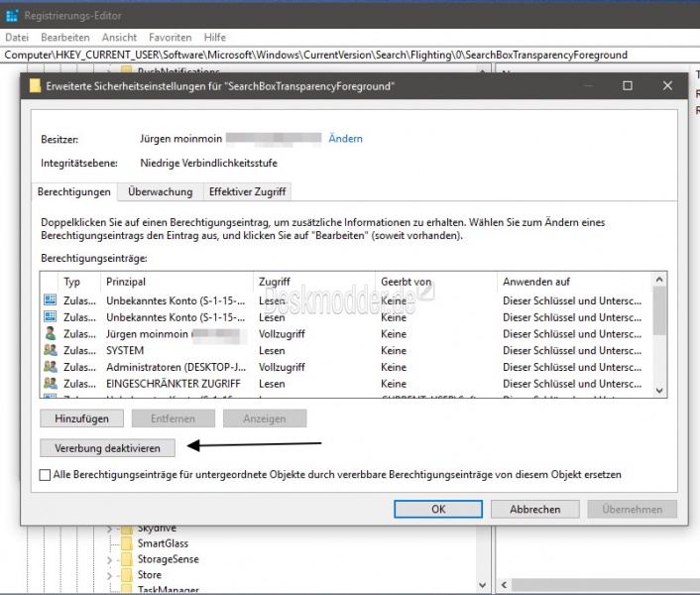Viewport: 700px width, 595px height.
Task: Sort by the Typ column header
Action: [78, 282]
